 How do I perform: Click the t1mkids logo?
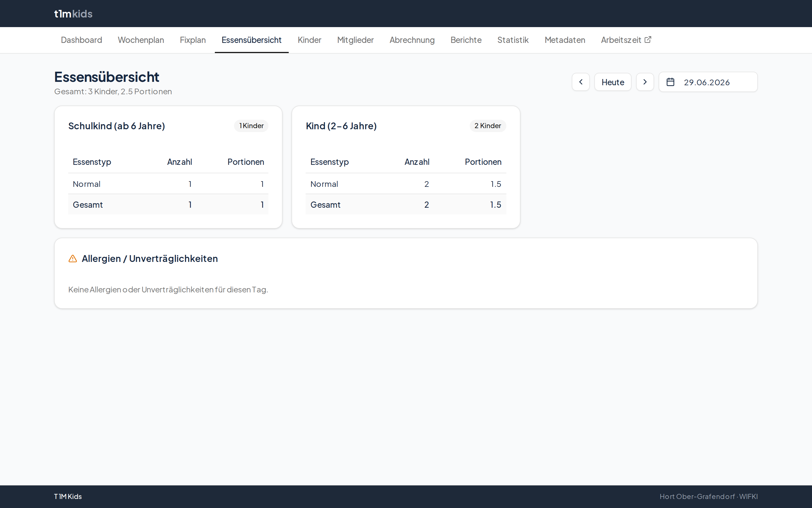73,14
